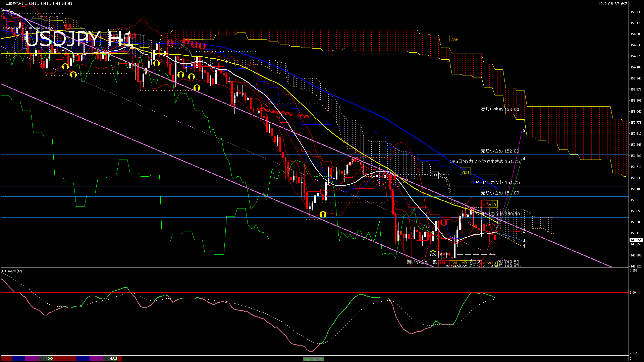Click the yellow YDL label box
This screenshot has width=644, height=362.
465,263
